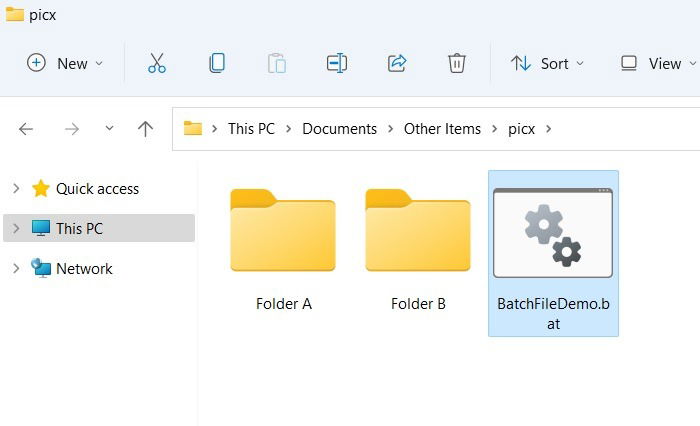Click the forward navigation arrow
The image size is (700, 426).
(x=71, y=129)
